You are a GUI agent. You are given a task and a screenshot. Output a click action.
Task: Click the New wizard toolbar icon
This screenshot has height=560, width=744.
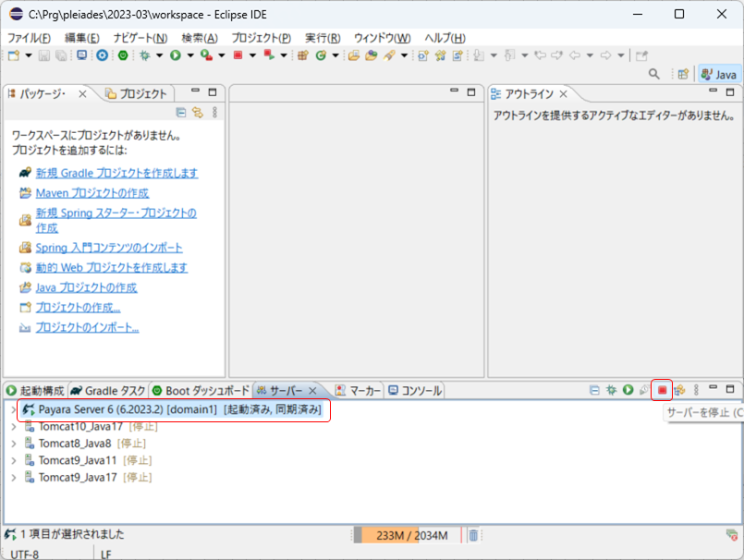pyautogui.click(x=14, y=55)
